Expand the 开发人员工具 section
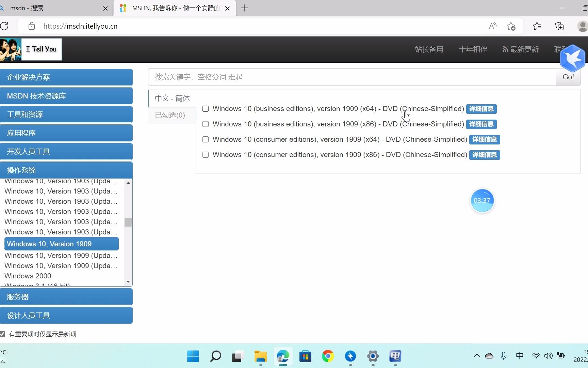The height and width of the screenshot is (368, 588). 66,152
